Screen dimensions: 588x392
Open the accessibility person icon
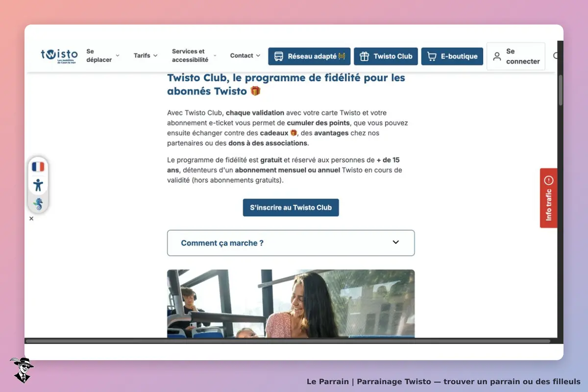38,185
